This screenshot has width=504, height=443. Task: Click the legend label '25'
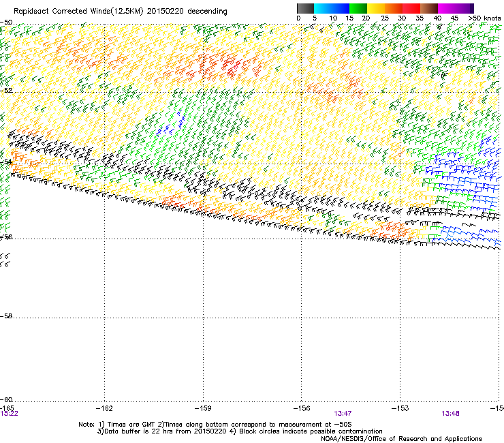[384, 18]
